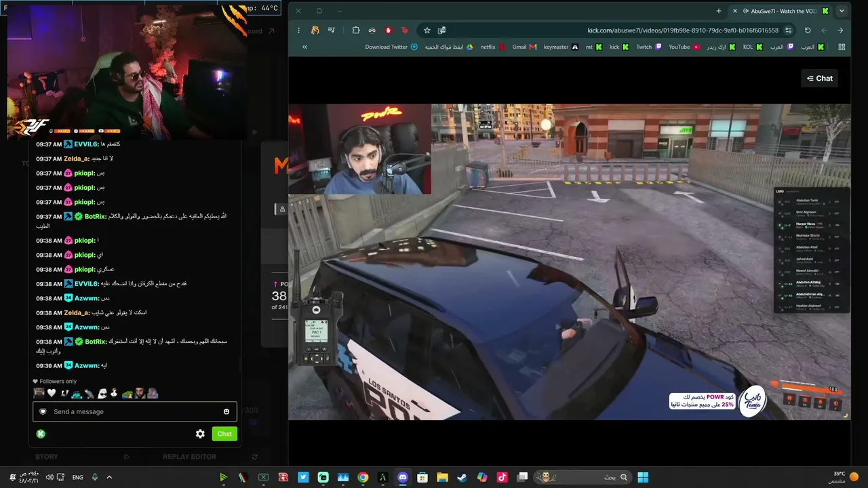Click the Followers only label
Screen dimensions: 868x488
[58, 382]
